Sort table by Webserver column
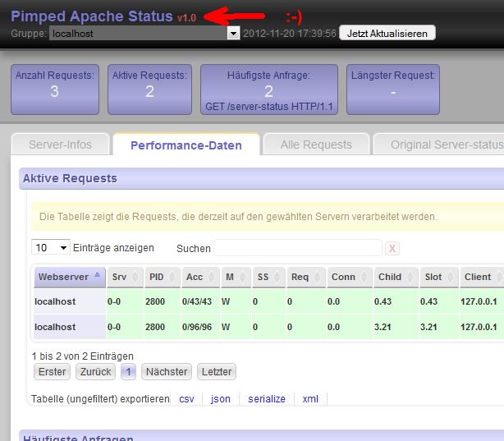This screenshot has width=504, height=441. point(70,277)
